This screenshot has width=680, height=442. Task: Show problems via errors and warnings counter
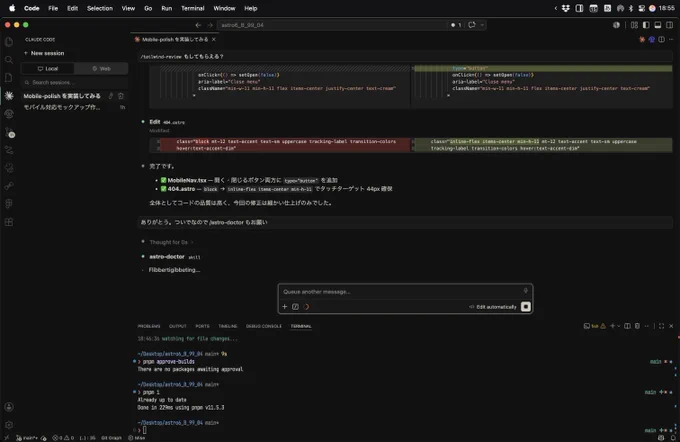pos(63,438)
